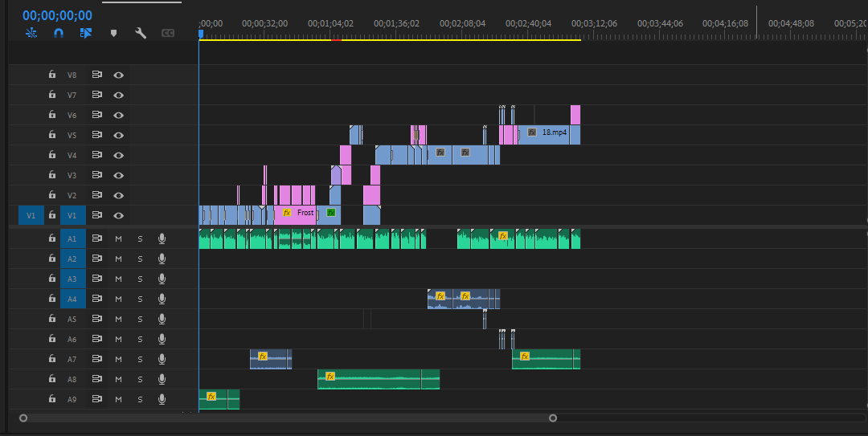Viewport: 868px width, 436px height.
Task: Toggle sync lock for track V3
Action: tap(97, 175)
